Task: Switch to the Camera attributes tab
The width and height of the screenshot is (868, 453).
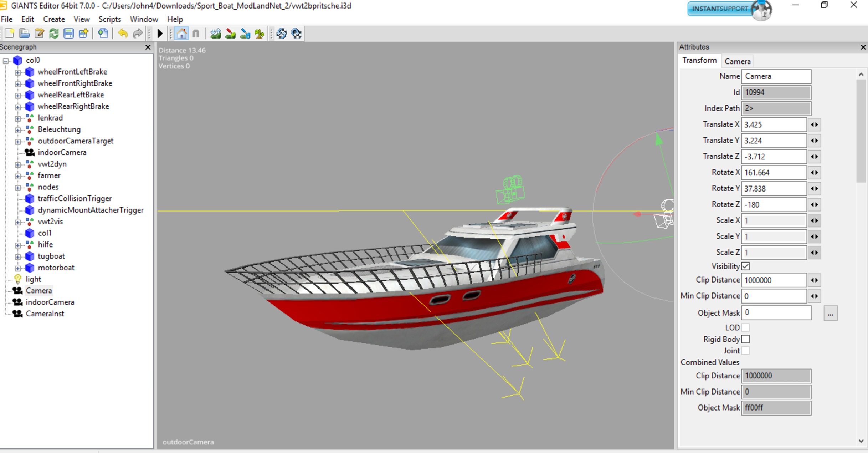Action: (x=737, y=61)
